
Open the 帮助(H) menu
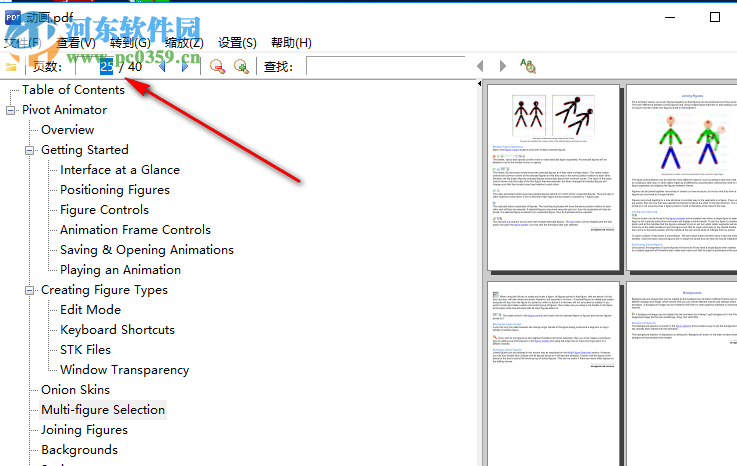click(x=291, y=43)
